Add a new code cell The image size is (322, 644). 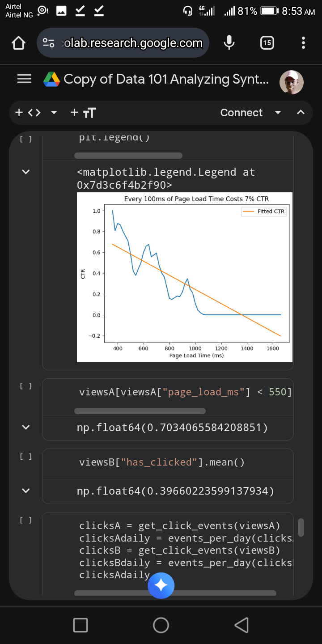[29, 113]
